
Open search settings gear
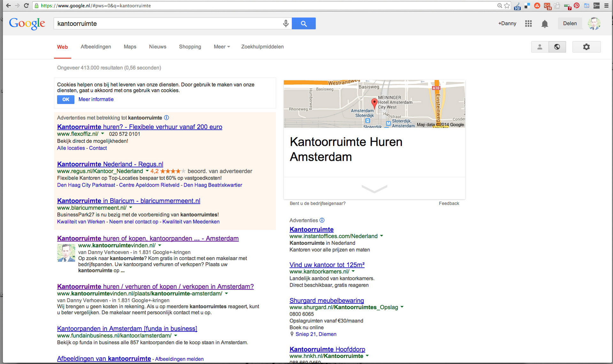[586, 47]
